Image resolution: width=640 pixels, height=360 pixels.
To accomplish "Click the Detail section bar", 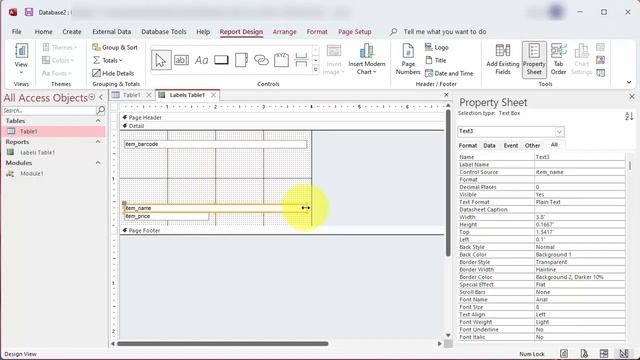I will (282, 126).
